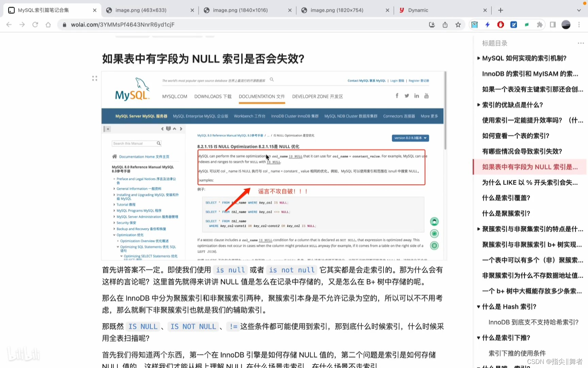Click the MySQL documentation screenshot image
Viewport: 588px width, 368px height.
coord(274,166)
